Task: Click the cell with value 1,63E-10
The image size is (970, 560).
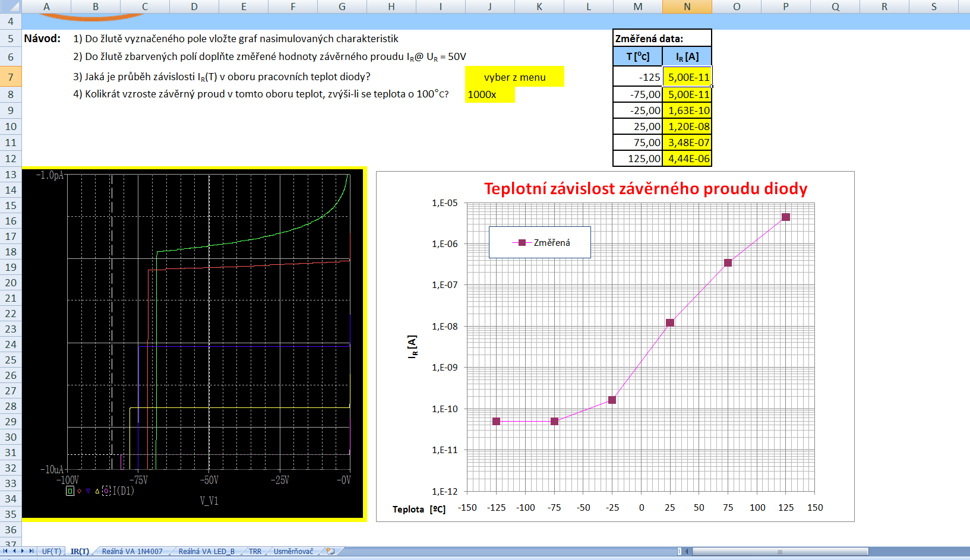Action: (687, 110)
